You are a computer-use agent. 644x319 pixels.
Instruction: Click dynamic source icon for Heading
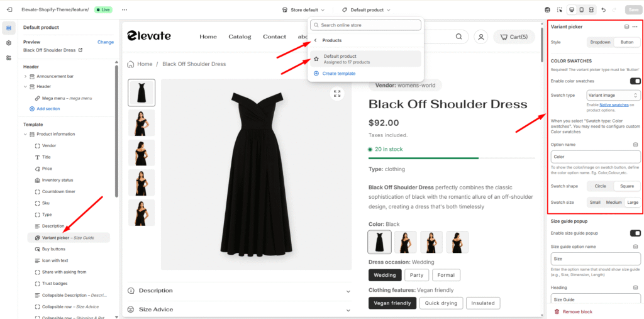click(x=635, y=288)
